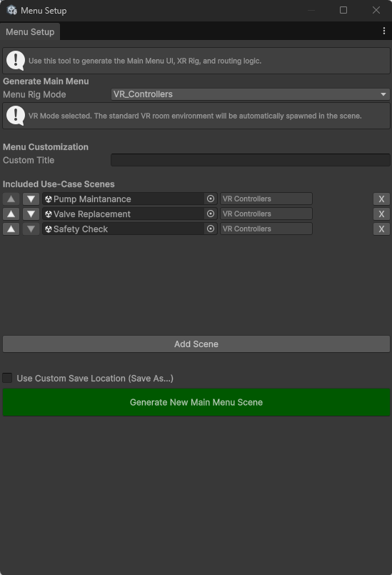Click the Menu Customization heading
This screenshot has height=575, width=392.
46,147
